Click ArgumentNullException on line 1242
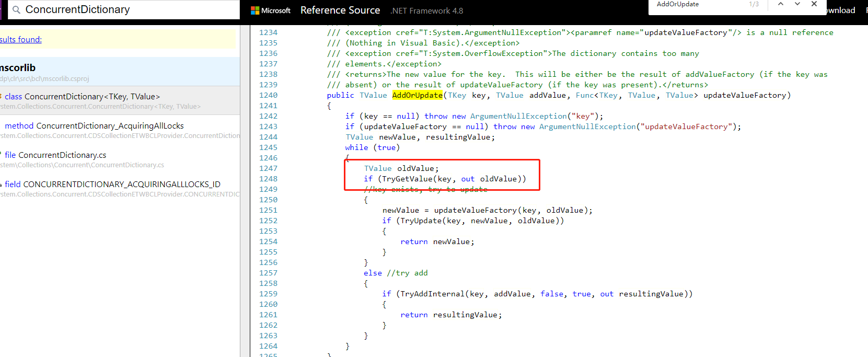The image size is (868, 357). pyautogui.click(x=518, y=116)
